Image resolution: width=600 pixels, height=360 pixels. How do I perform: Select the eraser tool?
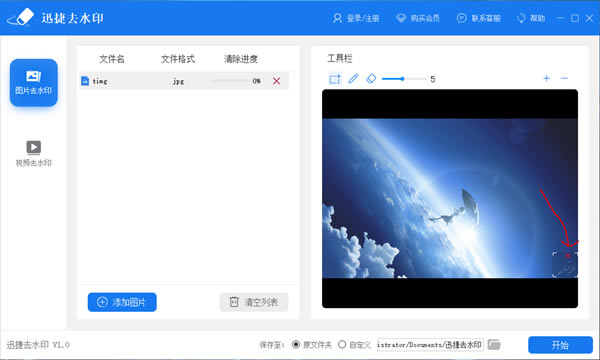tap(371, 79)
